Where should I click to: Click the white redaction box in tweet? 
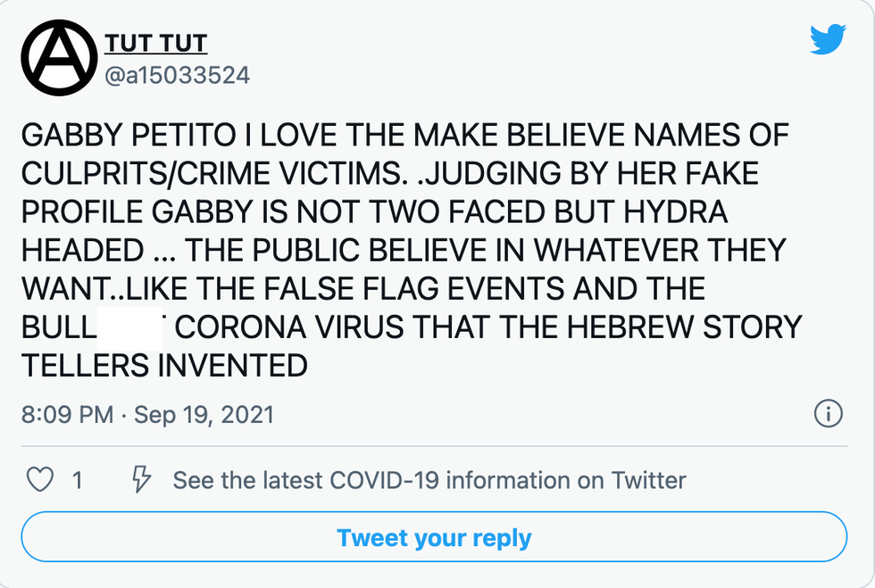(x=129, y=327)
